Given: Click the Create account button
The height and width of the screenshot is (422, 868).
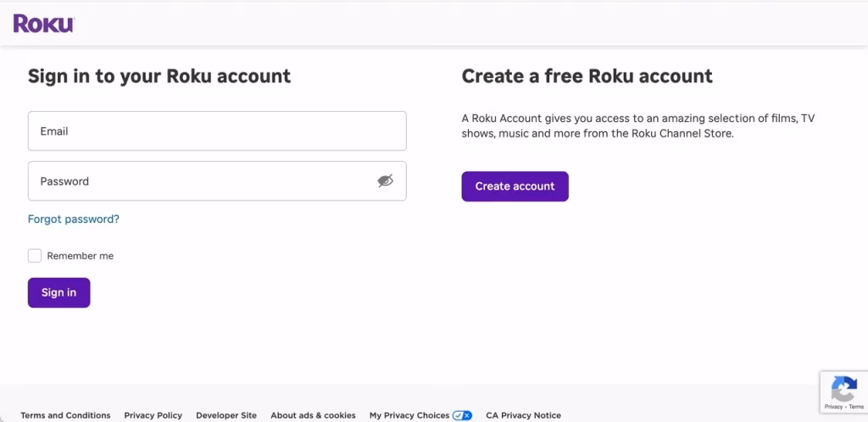Looking at the screenshot, I should pos(515,186).
